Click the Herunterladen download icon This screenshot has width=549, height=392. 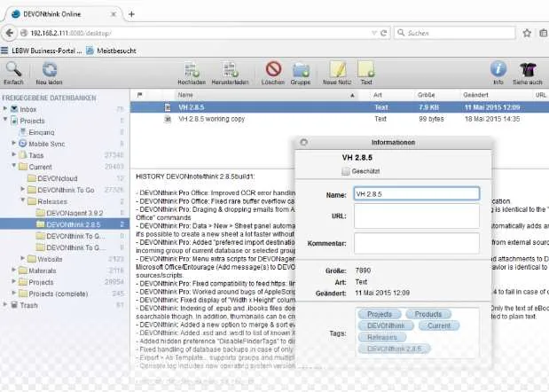[x=230, y=70]
